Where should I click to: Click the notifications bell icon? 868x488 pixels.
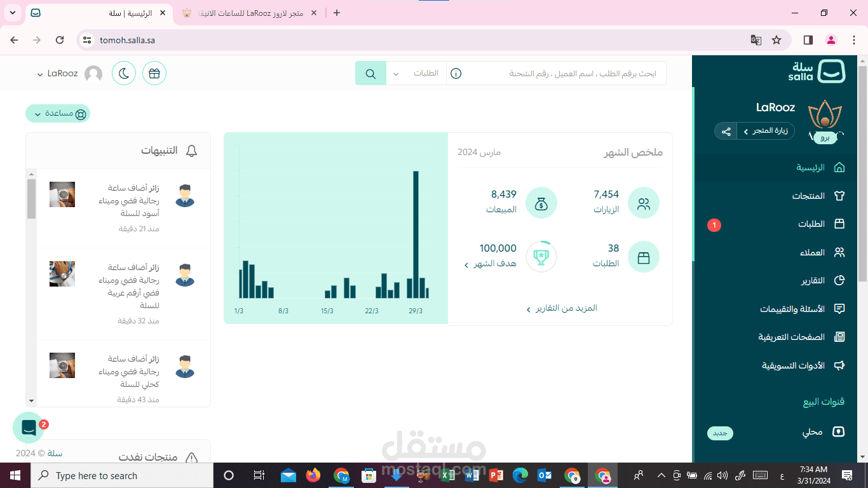(x=191, y=151)
